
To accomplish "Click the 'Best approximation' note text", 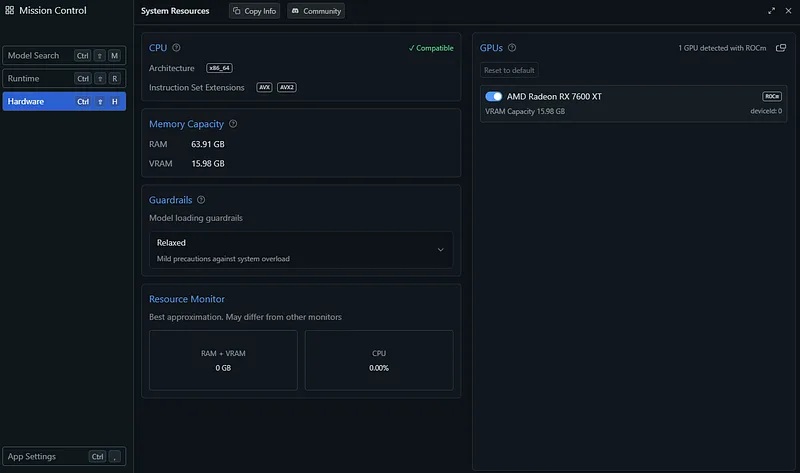I will click(x=245, y=317).
